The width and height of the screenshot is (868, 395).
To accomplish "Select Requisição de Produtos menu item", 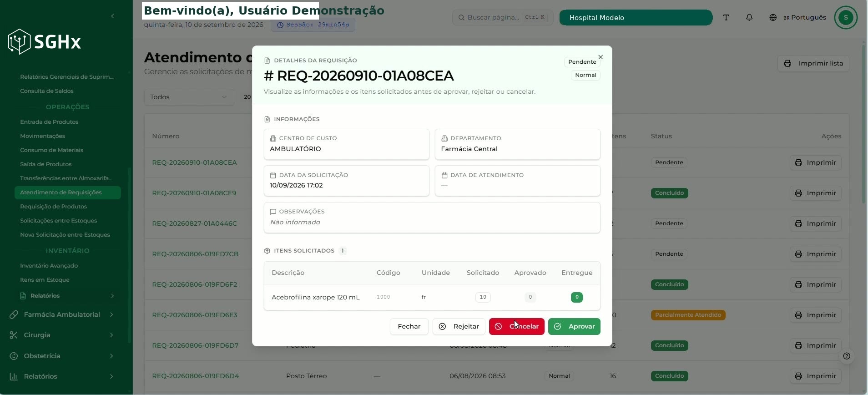I will coord(53,207).
